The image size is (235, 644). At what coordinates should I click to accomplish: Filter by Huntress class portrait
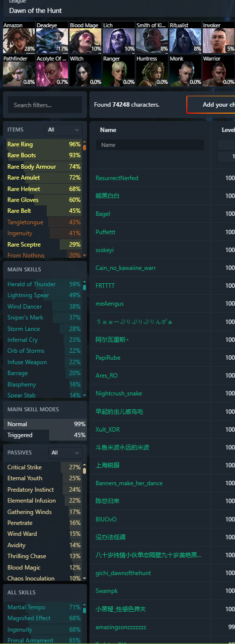coord(152,70)
